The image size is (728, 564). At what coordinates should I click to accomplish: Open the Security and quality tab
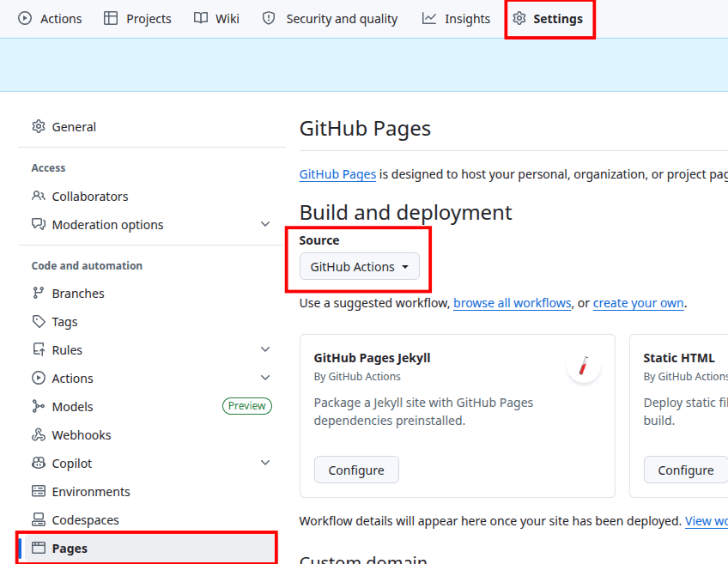(x=331, y=19)
